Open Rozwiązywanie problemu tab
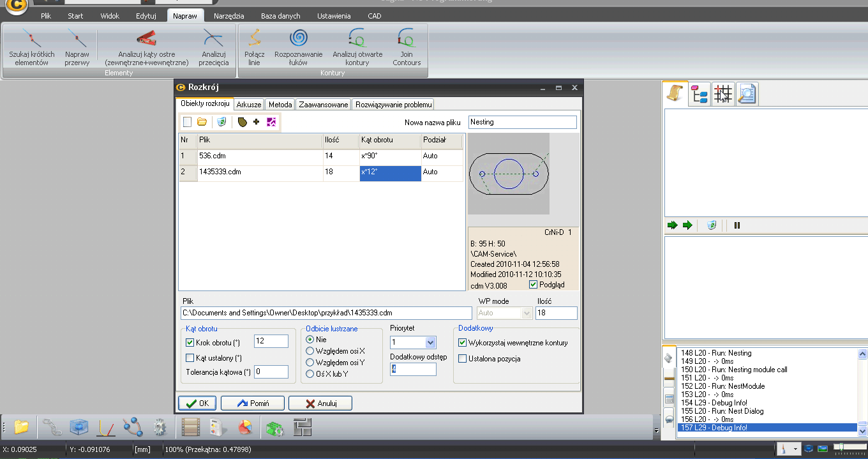The image size is (868, 459). coord(394,105)
